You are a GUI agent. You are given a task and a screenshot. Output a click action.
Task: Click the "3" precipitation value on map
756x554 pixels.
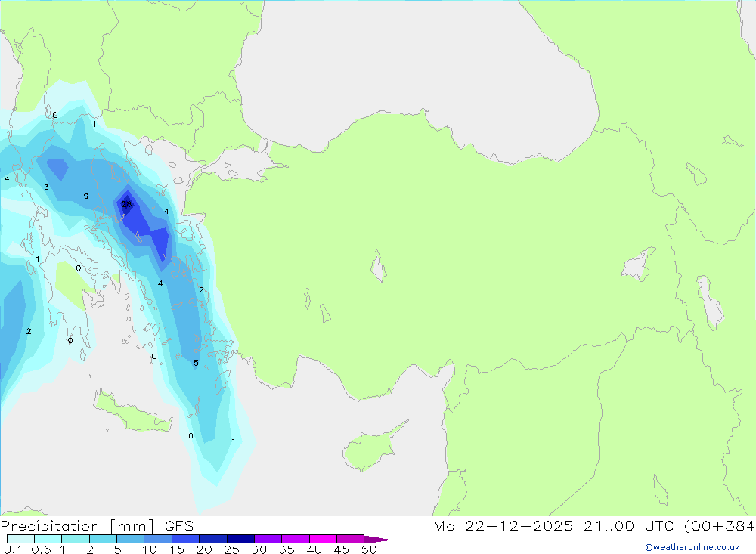46,187
